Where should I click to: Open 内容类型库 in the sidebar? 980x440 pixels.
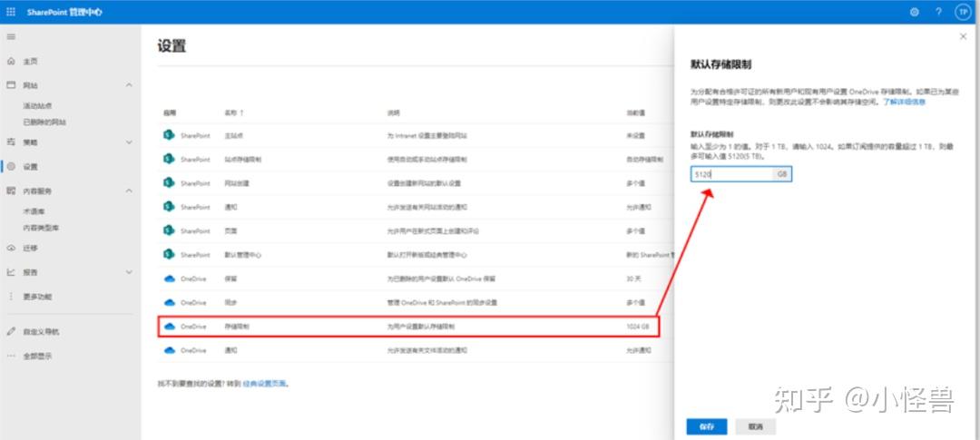tap(41, 228)
